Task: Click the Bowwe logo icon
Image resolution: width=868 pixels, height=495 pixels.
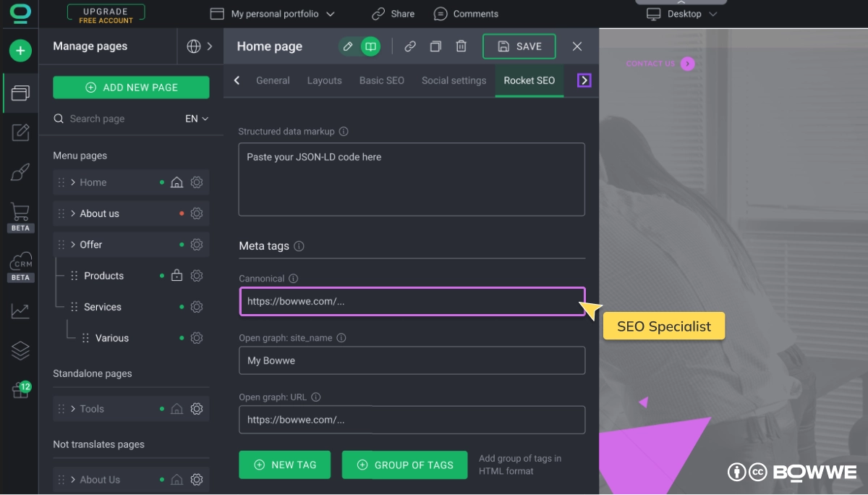Action: point(20,13)
